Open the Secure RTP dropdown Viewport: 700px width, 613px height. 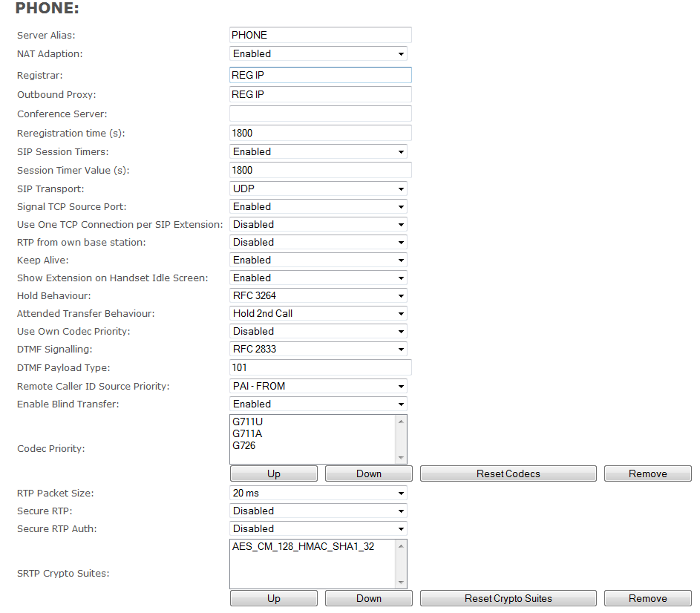tap(318, 511)
